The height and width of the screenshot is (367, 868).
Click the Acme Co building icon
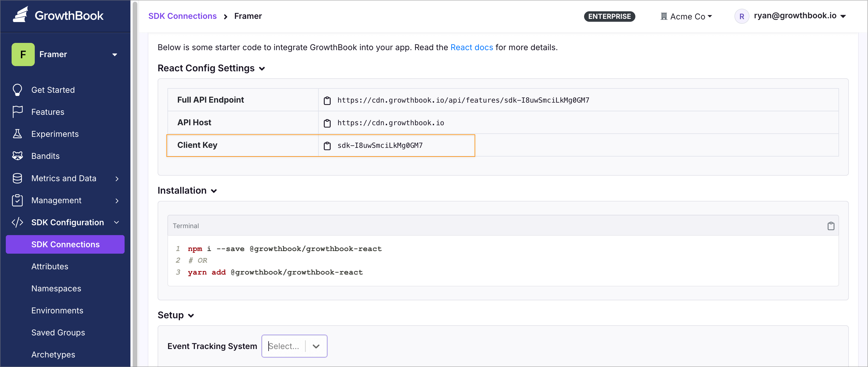point(664,16)
